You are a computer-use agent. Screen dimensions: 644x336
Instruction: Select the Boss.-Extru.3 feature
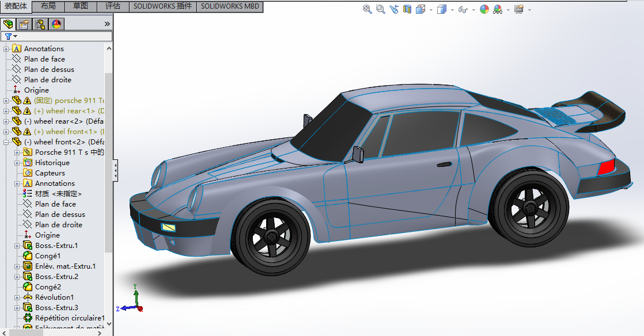(x=56, y=308)
